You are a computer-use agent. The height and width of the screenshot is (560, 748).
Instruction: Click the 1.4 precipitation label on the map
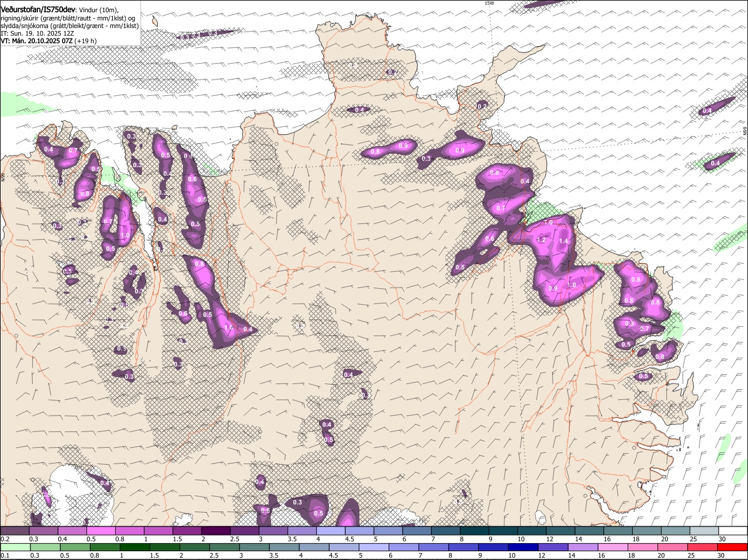[563, 241]
